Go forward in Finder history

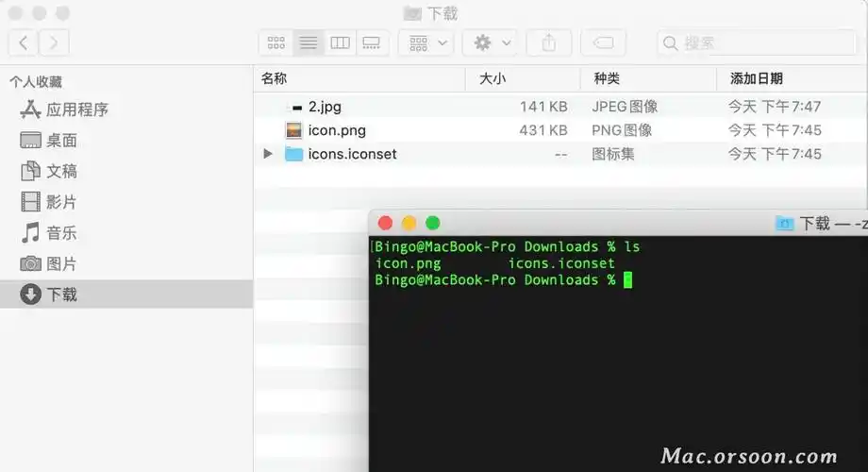tap(54, 42)
